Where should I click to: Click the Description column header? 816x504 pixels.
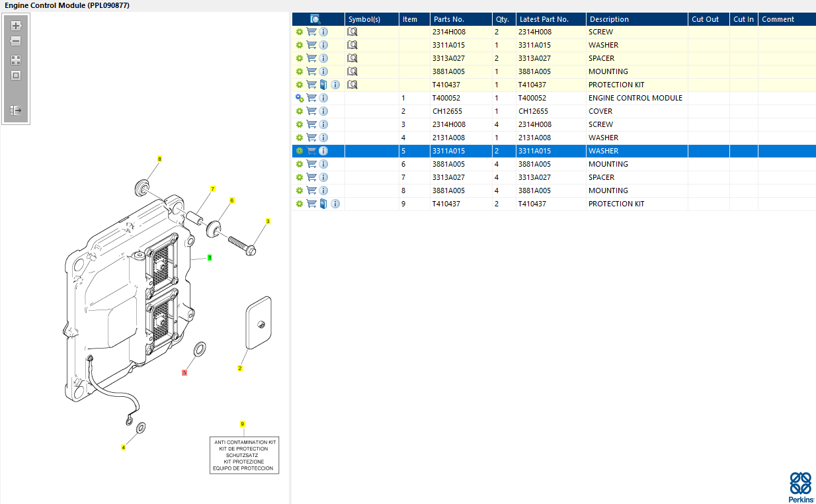(609, 19)
